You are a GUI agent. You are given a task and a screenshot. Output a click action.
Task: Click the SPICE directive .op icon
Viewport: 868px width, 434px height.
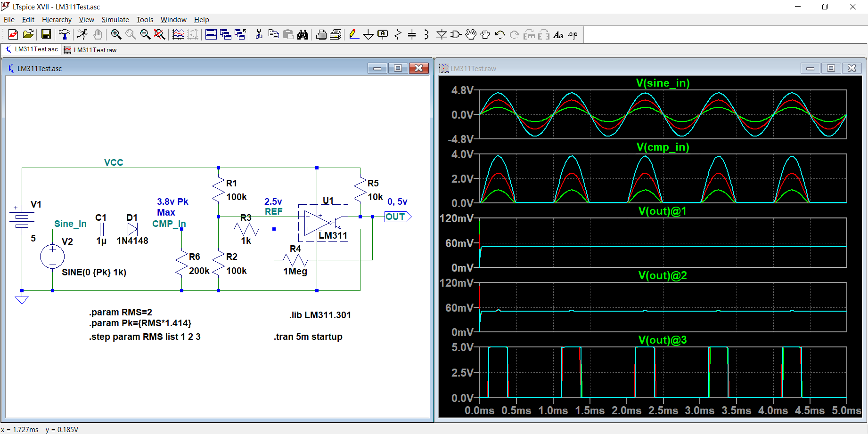click(x=573, y=34)
